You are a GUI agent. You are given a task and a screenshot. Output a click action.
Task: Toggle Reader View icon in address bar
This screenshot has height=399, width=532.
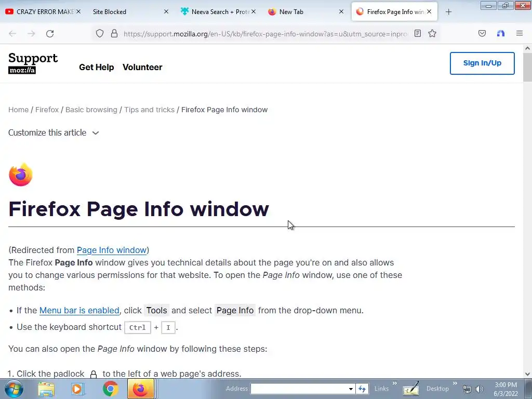click(x=418, y=33)
